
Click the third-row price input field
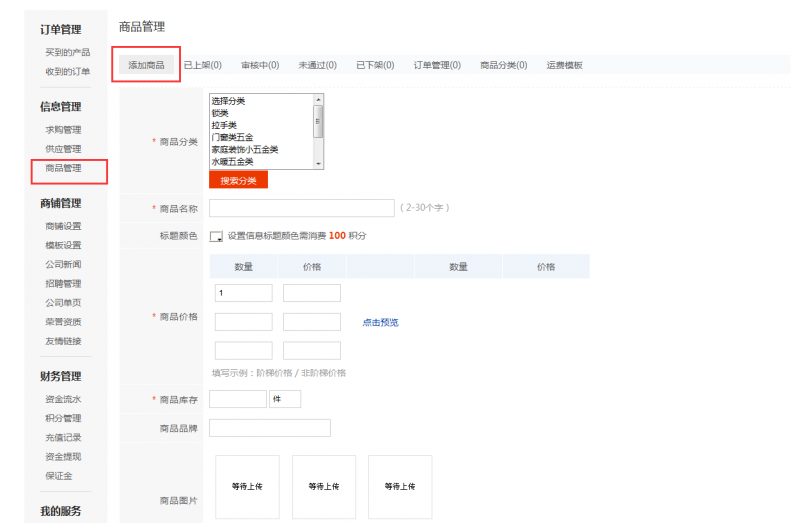tap(312, 351)
